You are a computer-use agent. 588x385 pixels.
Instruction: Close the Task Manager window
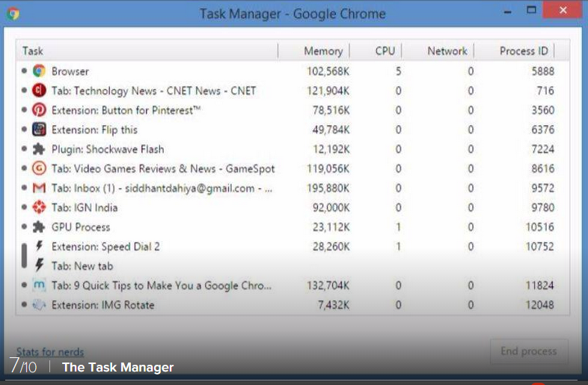[563, 10]
